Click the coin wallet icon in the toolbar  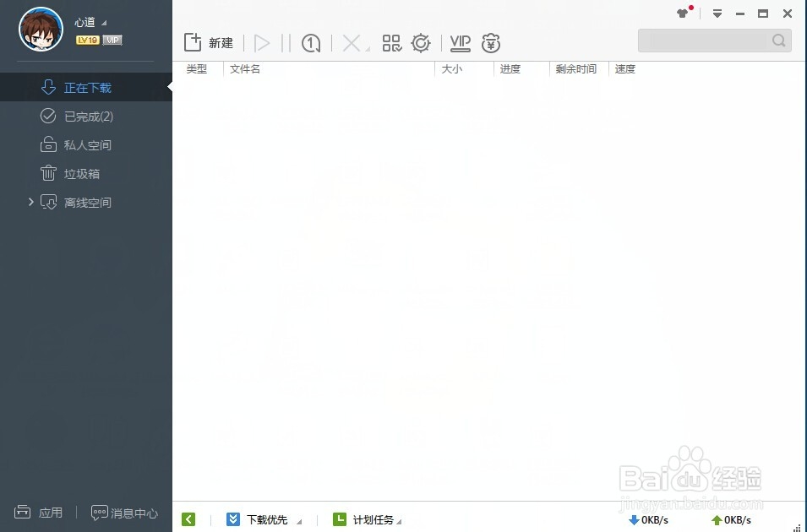pos(491,42)
